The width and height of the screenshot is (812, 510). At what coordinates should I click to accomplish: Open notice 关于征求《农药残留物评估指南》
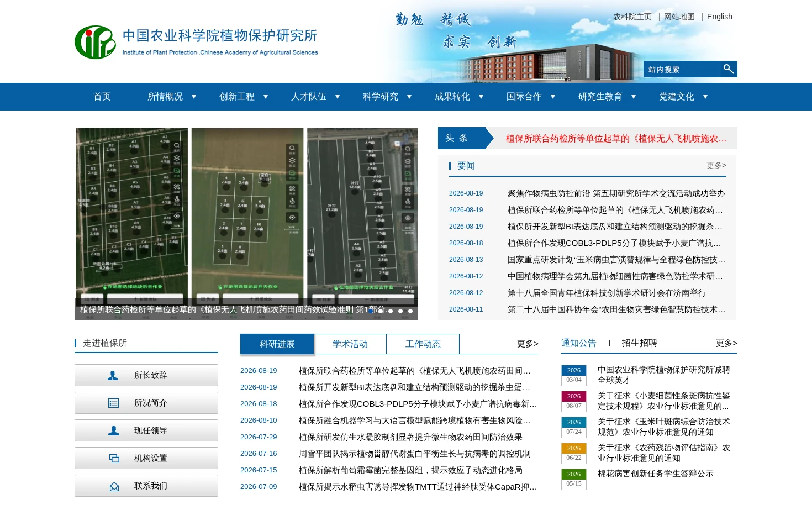point(664,453)
